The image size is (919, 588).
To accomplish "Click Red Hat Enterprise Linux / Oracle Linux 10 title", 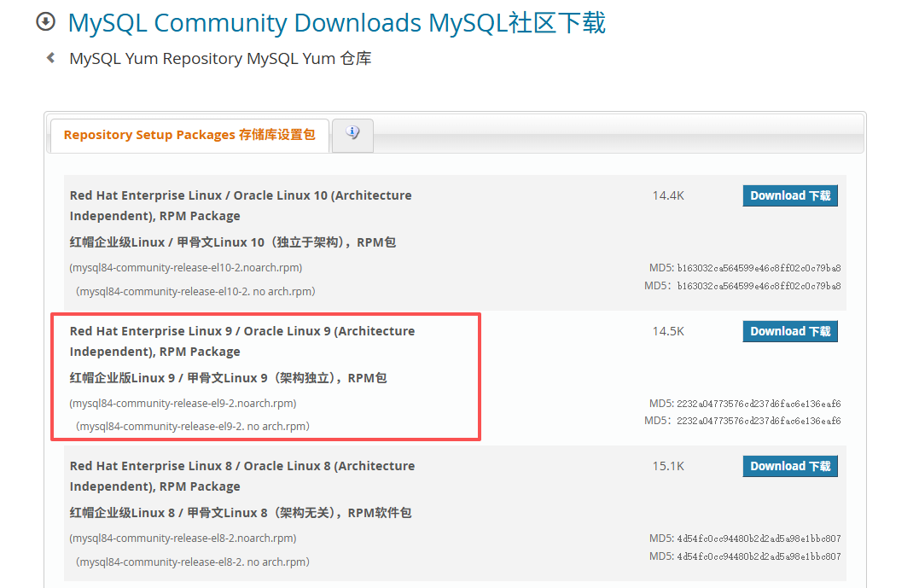I will [241, 206].
